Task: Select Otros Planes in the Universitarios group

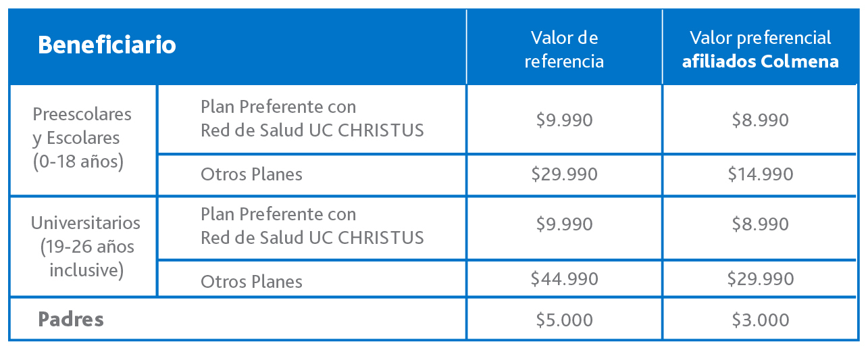Action: pos(251,281)
